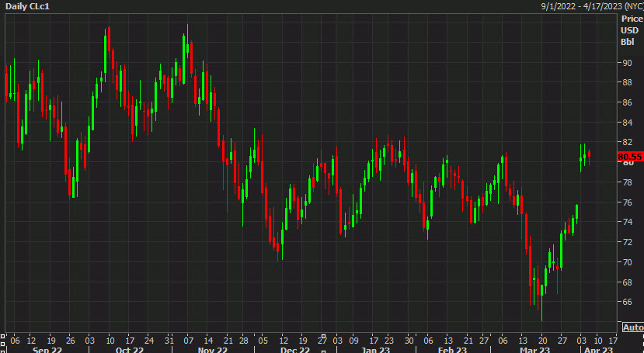This screenshot has width=644, height=353.
Task: Click the 78 price axis label
Action: [627, 182]
